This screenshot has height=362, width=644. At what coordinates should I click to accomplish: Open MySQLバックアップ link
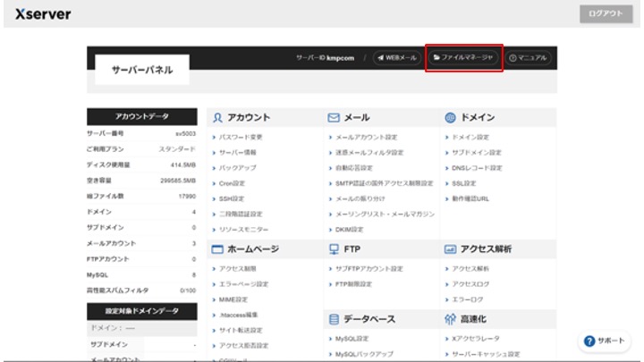[x=364, y=354]
